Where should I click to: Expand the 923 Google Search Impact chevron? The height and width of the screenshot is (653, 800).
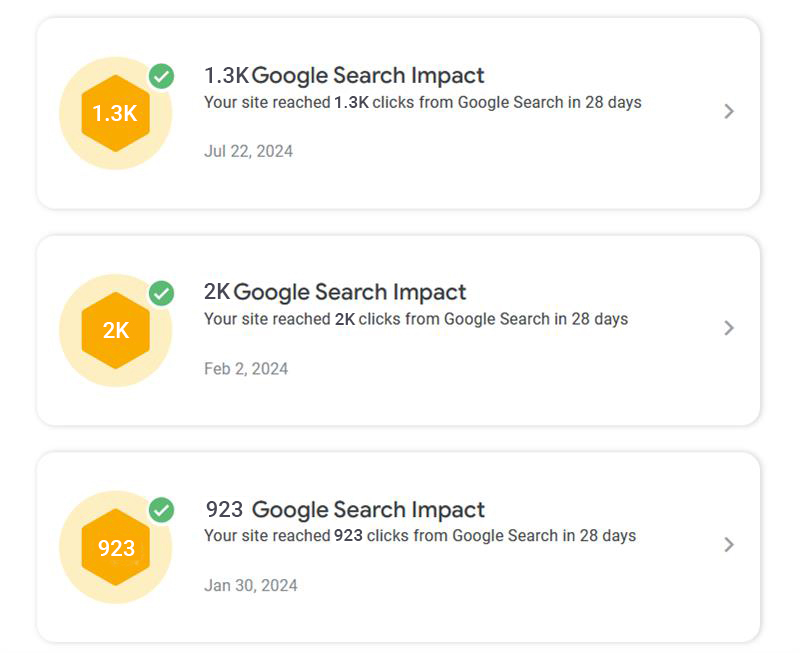pos(729,545)
